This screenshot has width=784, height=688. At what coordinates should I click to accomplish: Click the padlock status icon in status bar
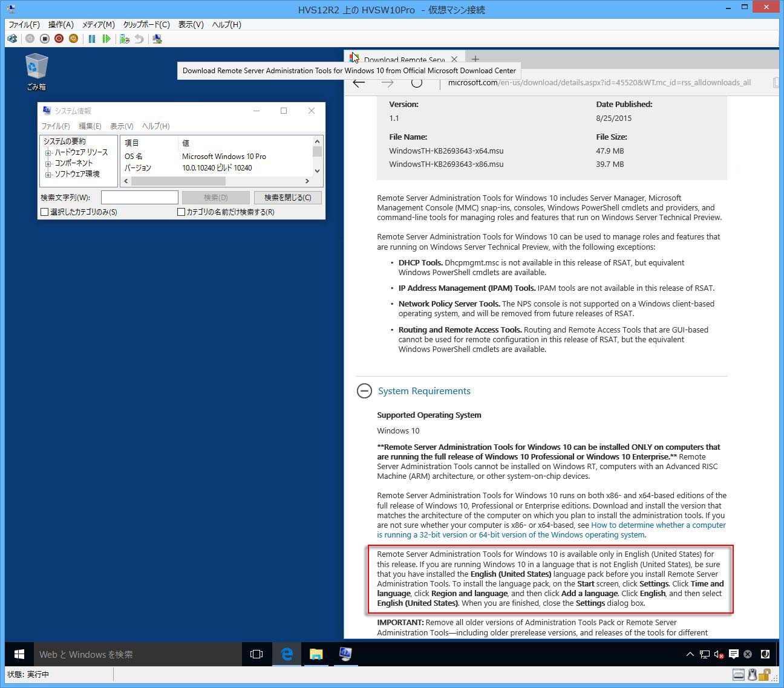765,675
